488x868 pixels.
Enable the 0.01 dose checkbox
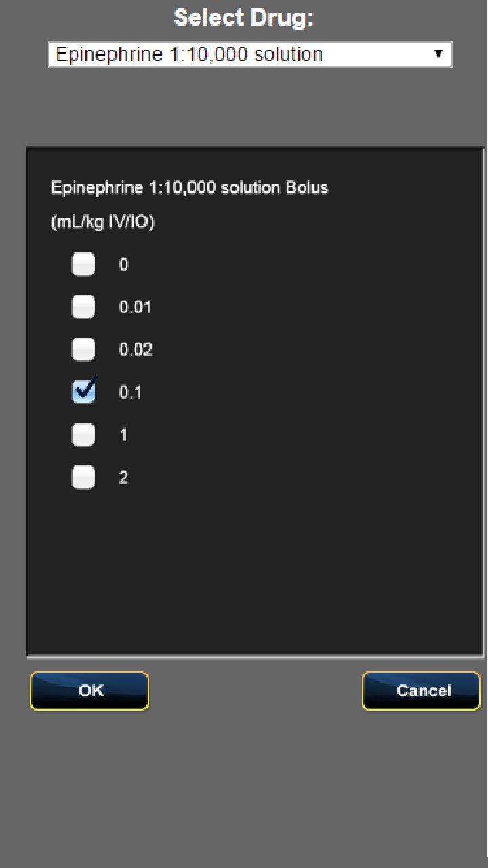83,307
